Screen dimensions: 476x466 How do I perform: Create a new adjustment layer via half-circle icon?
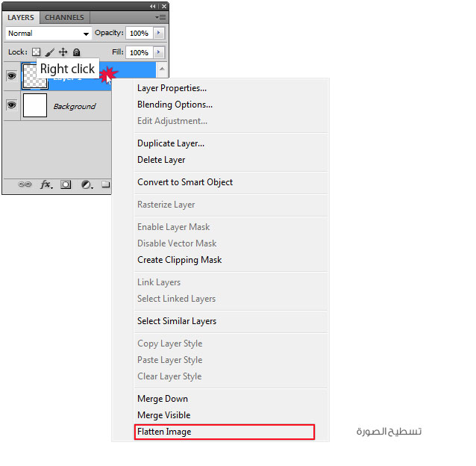click(x=87, y=184)
